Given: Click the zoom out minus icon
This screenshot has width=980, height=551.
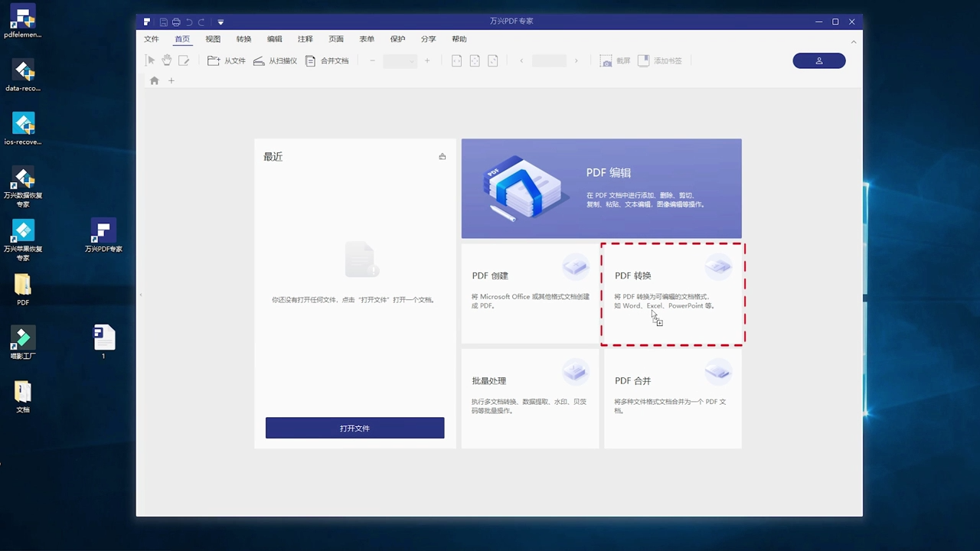Looking at the screenshot, I should point(372,60).
